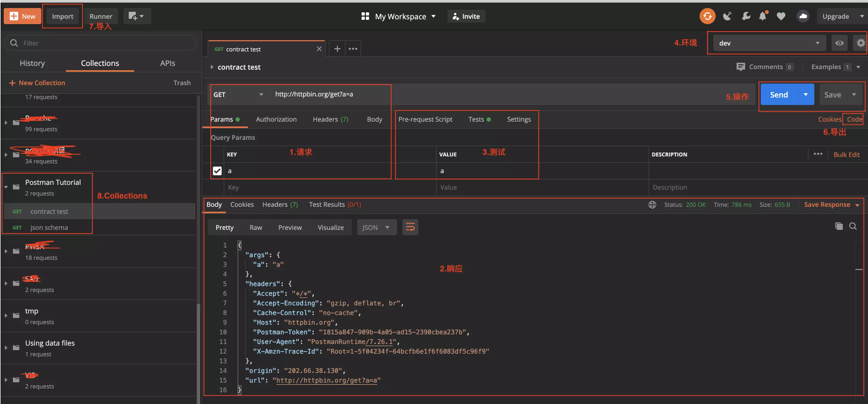
Task: Click the Bulk Edit link
Action: coord(846,154)
